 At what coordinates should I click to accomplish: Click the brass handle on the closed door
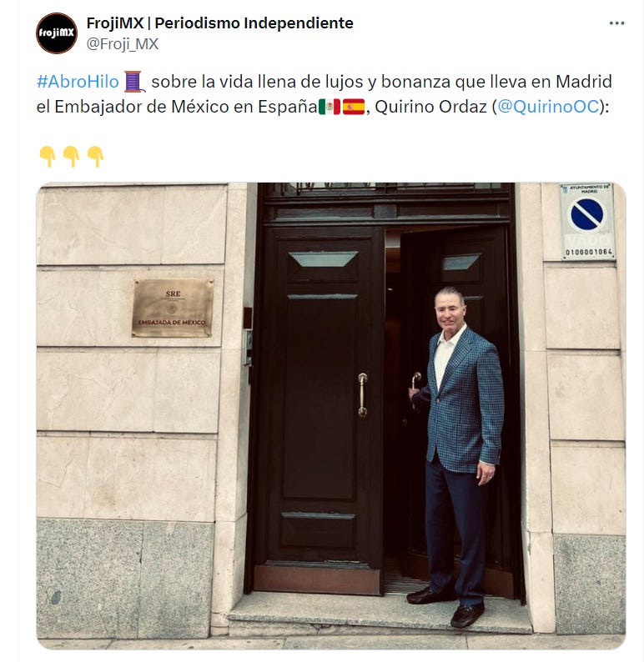[362, 395]
